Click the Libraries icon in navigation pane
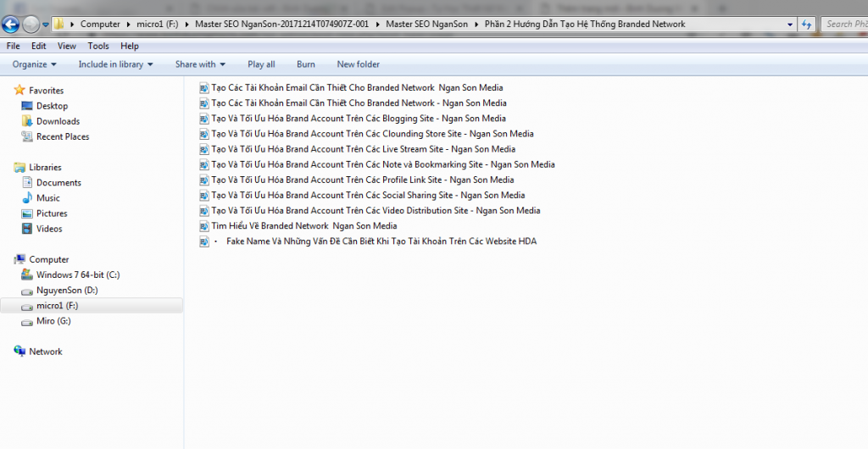 click(x=19, y=167)
